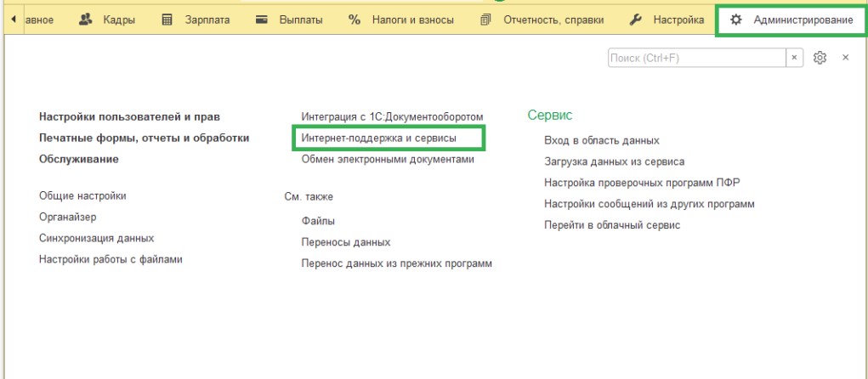The image size is (868, 379).
Task: Click the Администрирование gear icon
Action: pyautogui.click(x=736, y=19)
